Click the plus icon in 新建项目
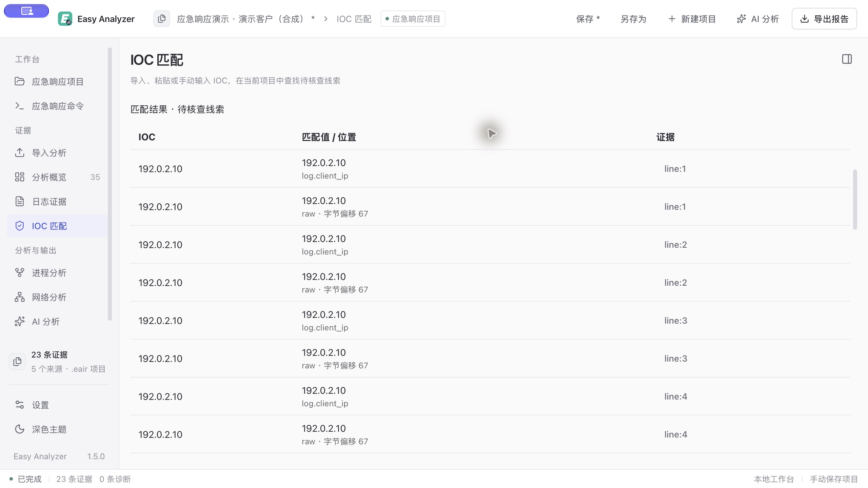This screenshot has width=868, height=488. tap(672, 19)
